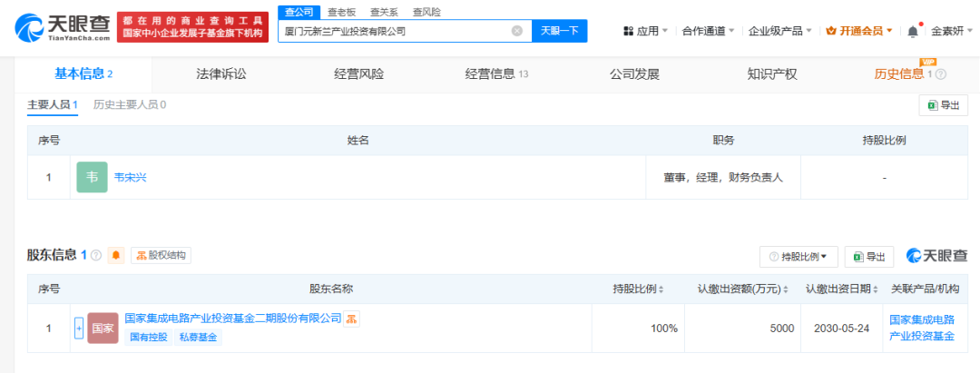980x373 pixels.
Task: Click the 关联产品/机构 column header
Action: (x=925, y=290)
